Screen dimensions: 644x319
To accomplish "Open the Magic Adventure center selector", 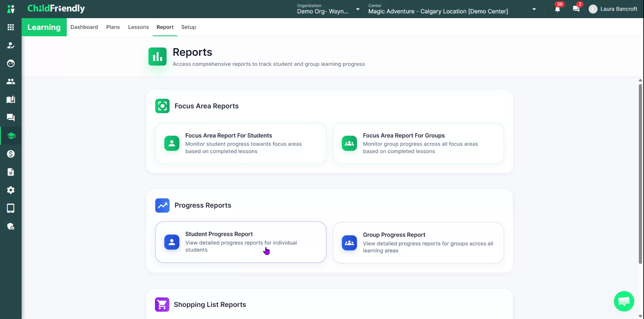I will click(452, 9).
